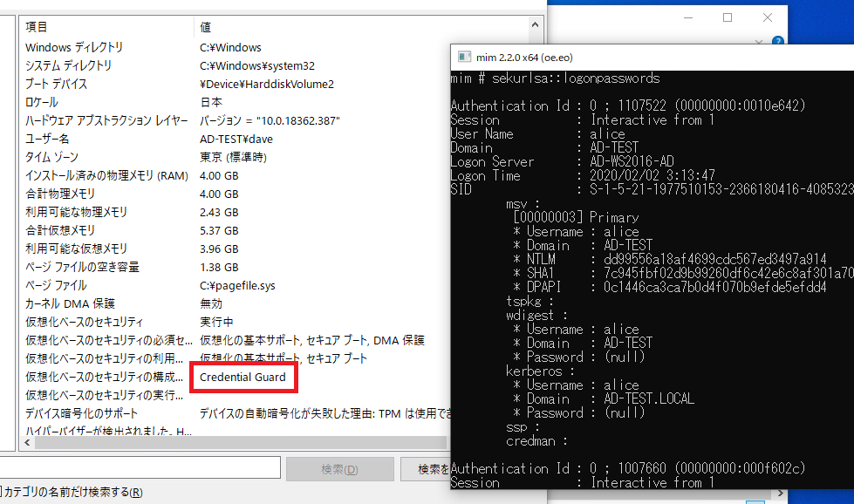Screen dimensions: 854x504
Task: Click the horizontal scrollbar thumb in System Information
Action: click(241, 442)
